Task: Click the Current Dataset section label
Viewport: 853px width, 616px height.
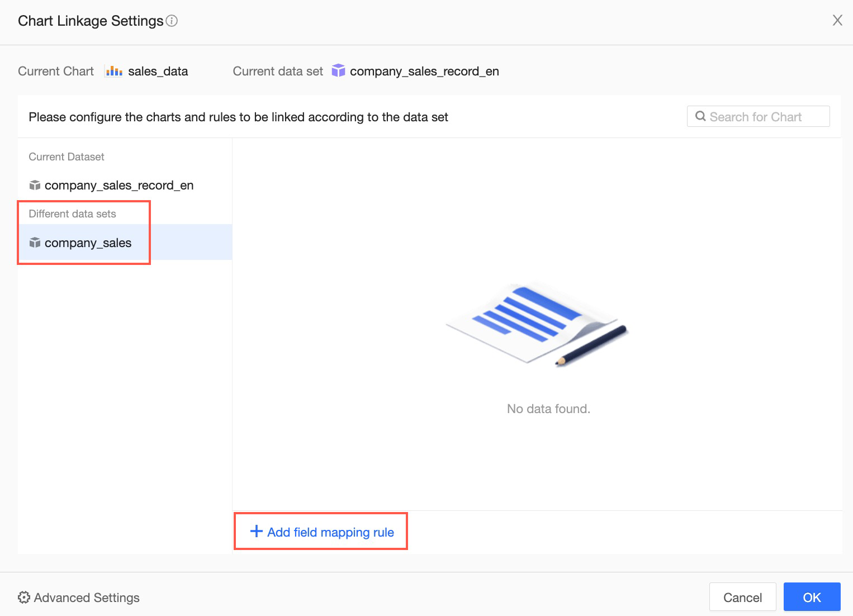Action: pos(66,157)
